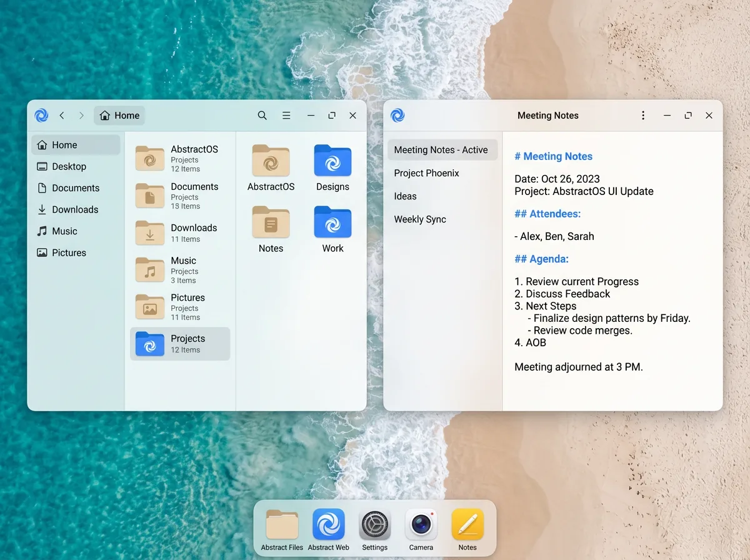The image size is (750, 560).
Task: Minimize the Files window
Action: tap(311, 116)
